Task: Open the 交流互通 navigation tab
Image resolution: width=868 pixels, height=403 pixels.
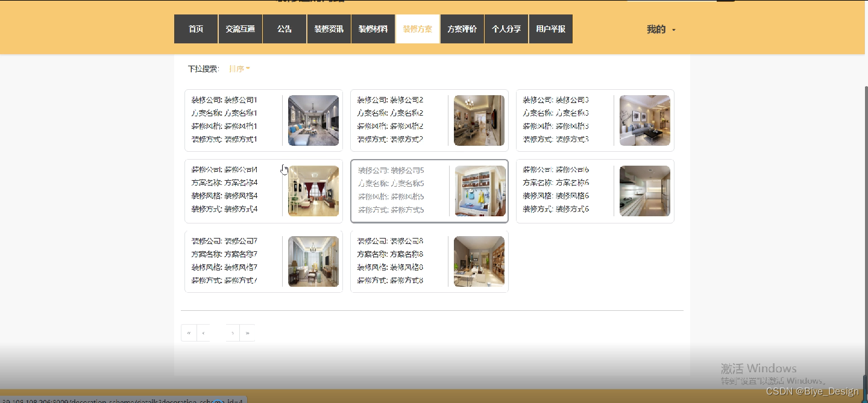Action: coord(240,29)
